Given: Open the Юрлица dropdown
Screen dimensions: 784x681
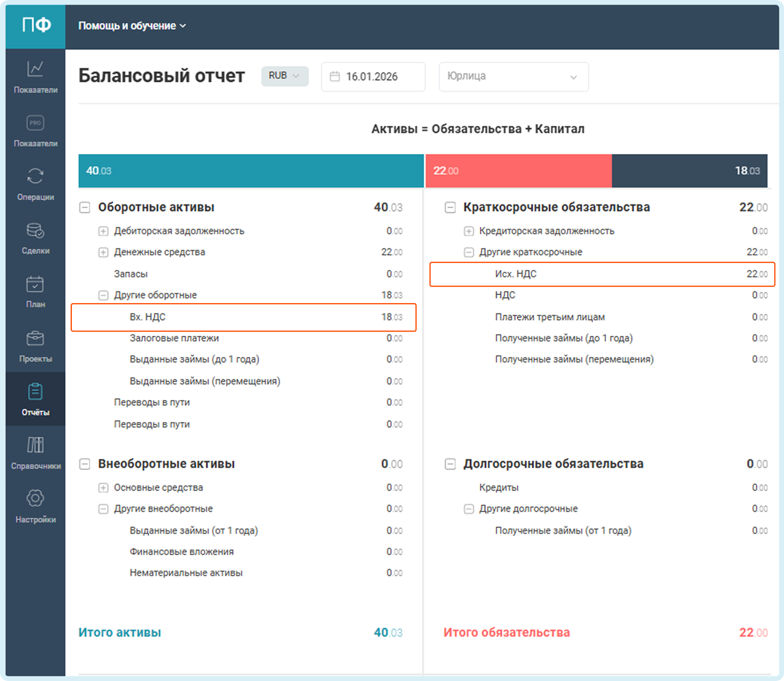Looking at the screenshot, I should point(513,76).
